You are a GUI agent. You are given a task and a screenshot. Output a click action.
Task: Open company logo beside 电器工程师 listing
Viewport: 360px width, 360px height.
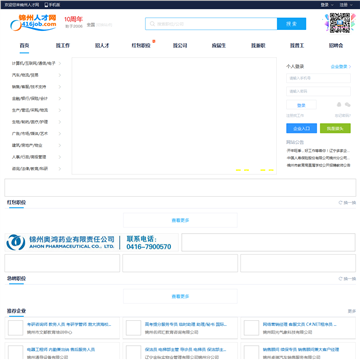click(x=15, y=352)
